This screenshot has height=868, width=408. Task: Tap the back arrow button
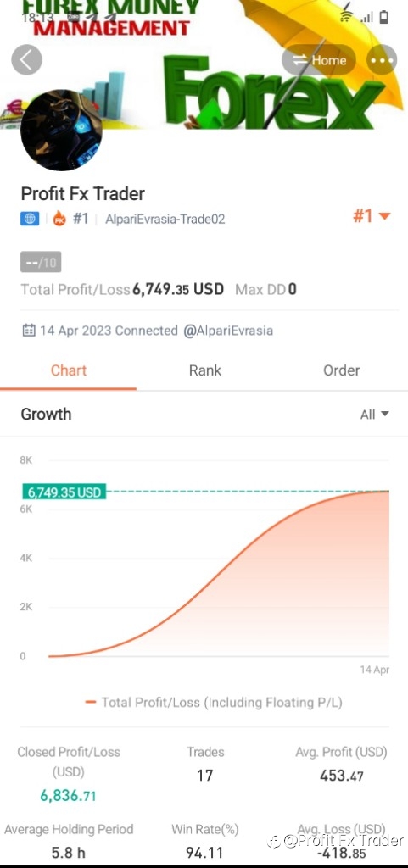point(26,59)
